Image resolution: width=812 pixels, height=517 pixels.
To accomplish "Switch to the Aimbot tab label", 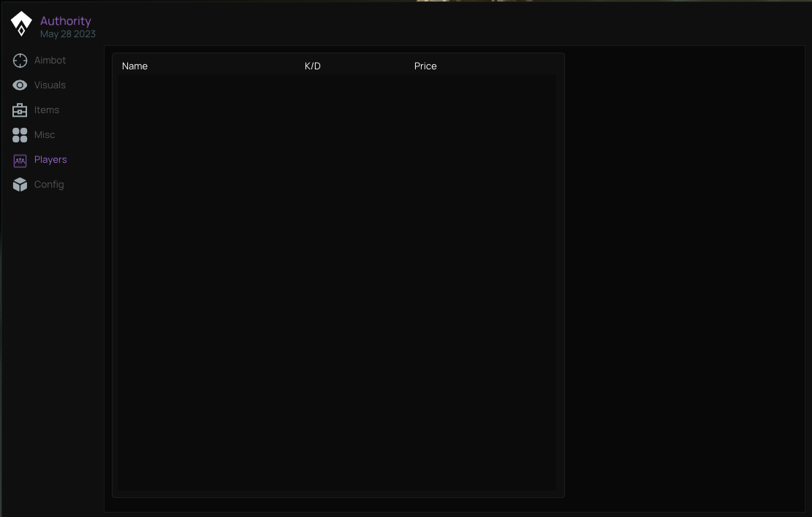I will 50,60.
